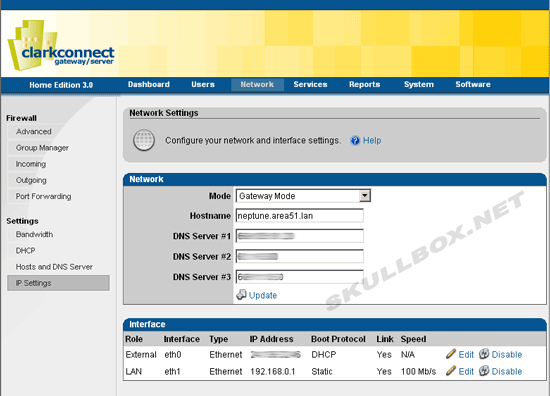Click Edit link for External eth0
This screenshot has height=396, width=550.
466,355
